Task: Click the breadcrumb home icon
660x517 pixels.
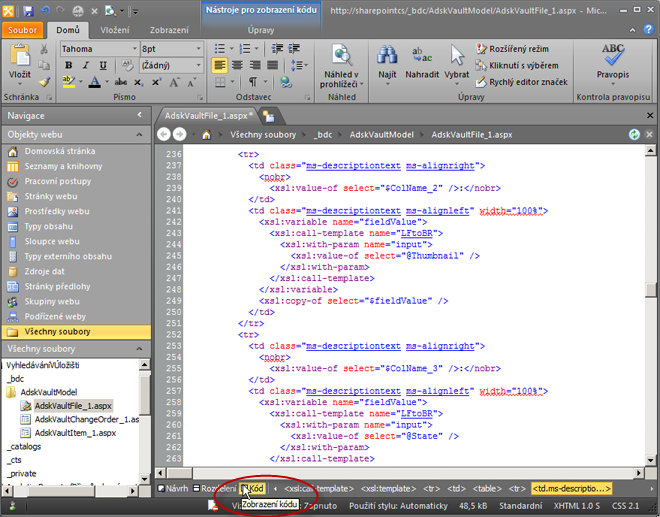Action: point(206,135)
